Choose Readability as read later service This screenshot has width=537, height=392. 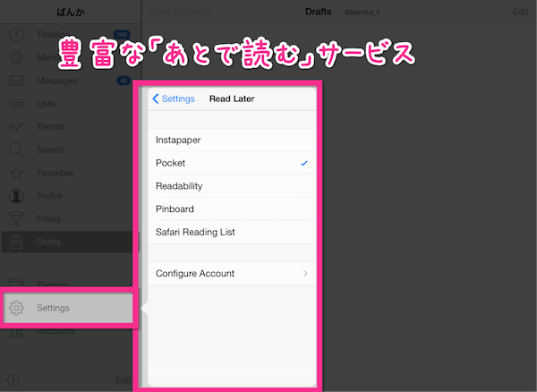(x=232, y=186)
